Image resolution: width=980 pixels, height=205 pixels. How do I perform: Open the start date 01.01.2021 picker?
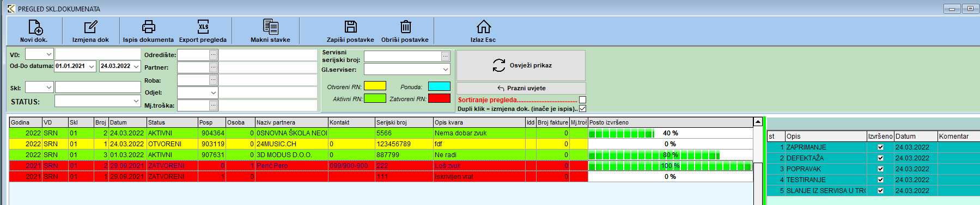91,66
